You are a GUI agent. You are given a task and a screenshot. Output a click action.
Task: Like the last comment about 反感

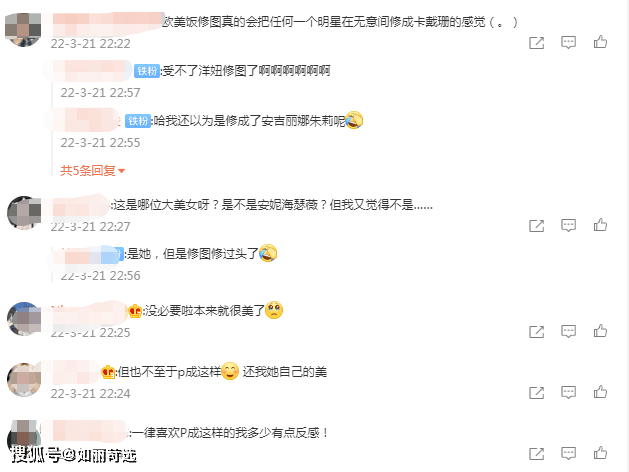[x=600, y=453]
